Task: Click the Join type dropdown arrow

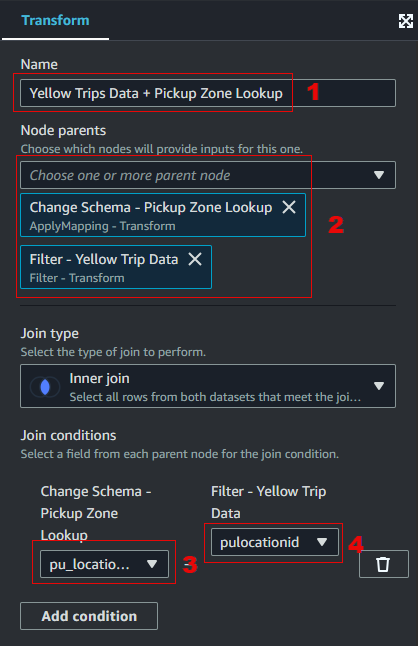Action: pos(379,386)
